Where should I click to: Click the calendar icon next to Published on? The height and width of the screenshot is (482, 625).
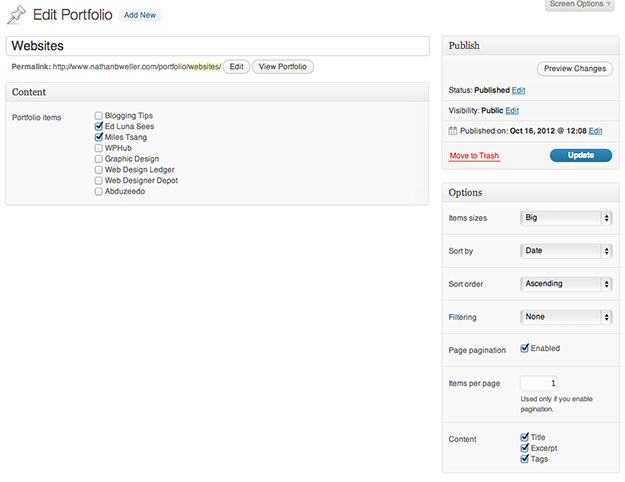(453, 131)
